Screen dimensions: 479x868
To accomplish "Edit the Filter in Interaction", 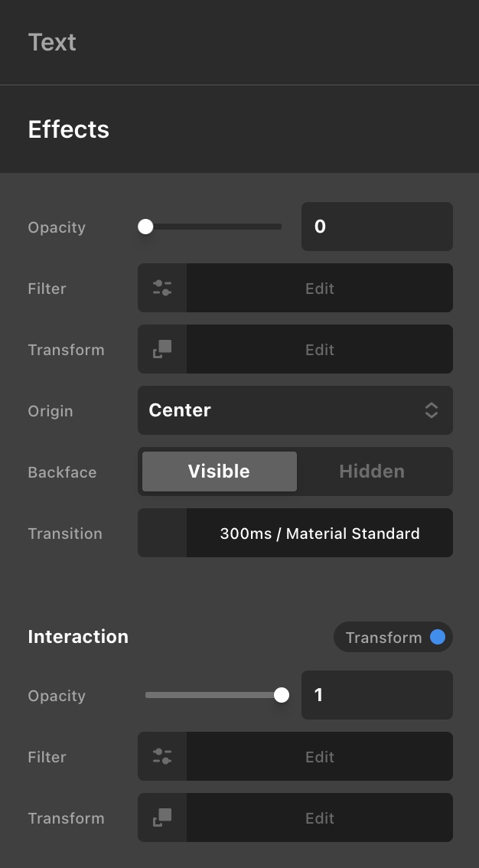I will [x=319, y=756].
